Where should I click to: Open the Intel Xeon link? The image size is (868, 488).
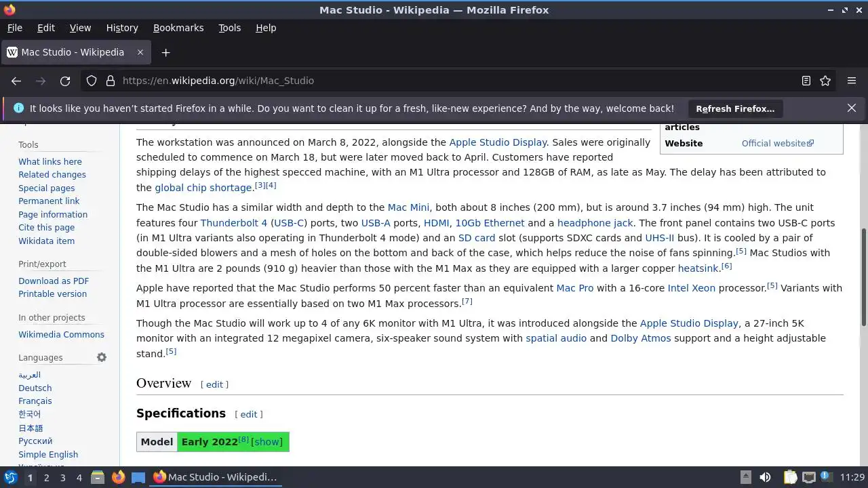[x=692, y=288]
